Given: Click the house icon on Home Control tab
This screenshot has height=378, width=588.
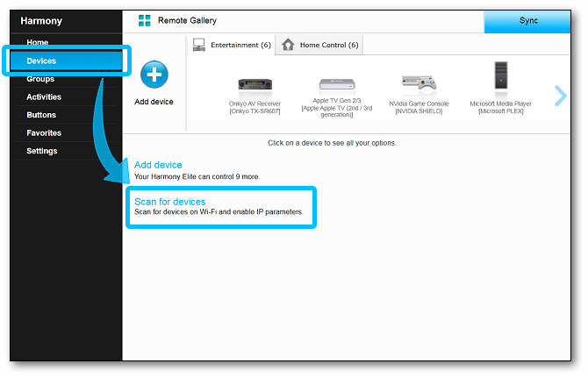Looking at the screenshot, I should [x=288, y=45].
